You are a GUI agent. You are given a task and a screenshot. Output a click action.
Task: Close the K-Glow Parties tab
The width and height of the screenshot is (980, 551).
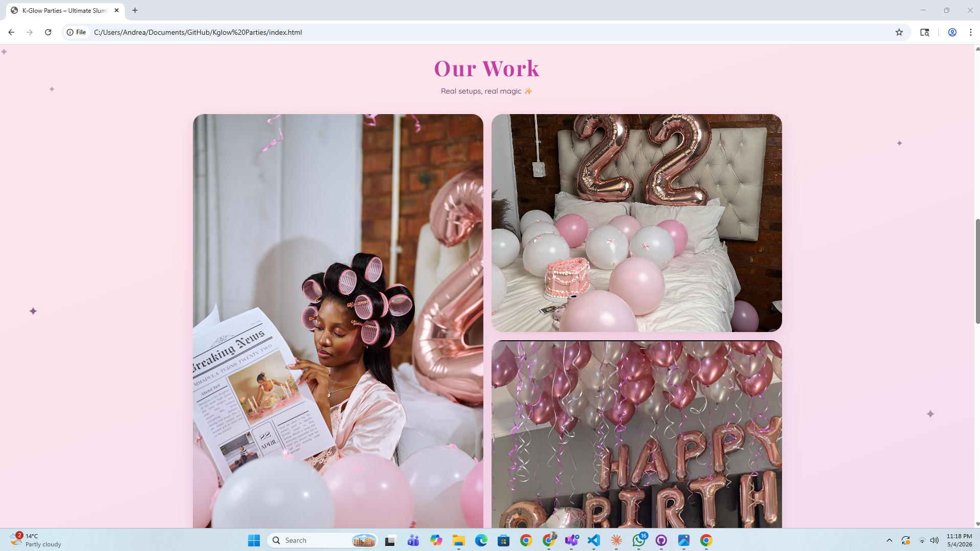pyautogui.click(x=117, y=10)
